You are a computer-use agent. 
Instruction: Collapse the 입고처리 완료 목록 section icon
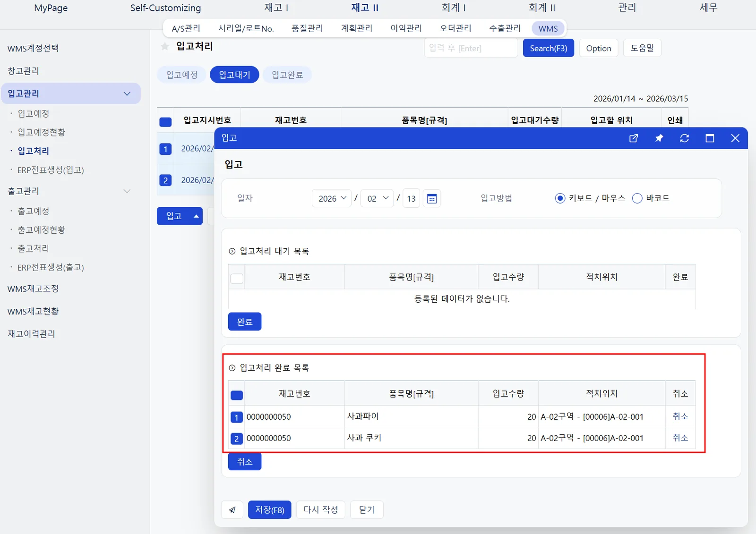[232, 368]
